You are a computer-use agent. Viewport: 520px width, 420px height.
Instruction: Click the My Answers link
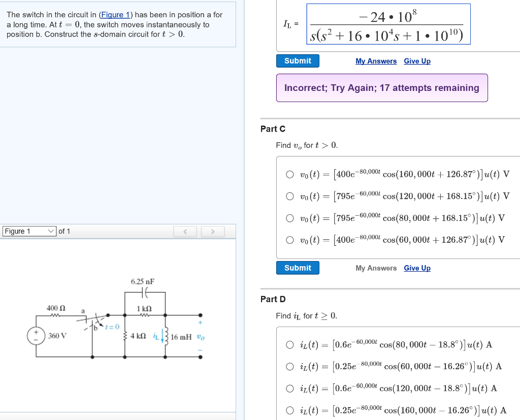pos(376,60)
